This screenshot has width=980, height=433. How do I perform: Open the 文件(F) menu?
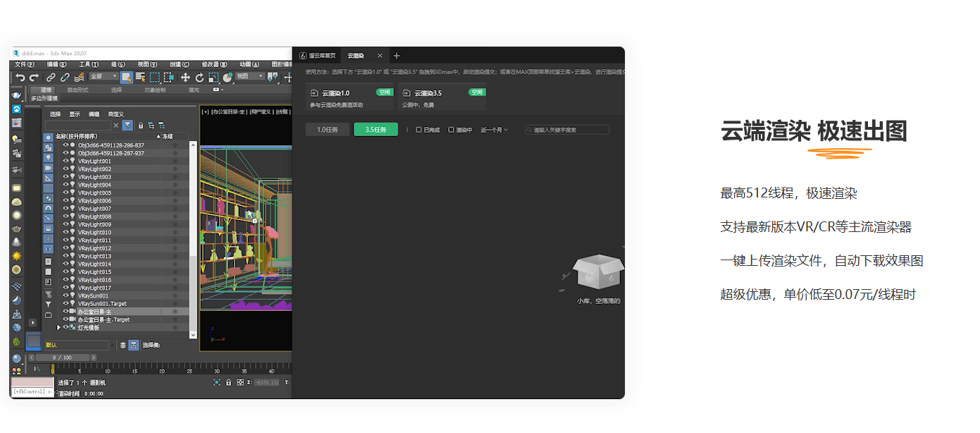[x=25, y=64]
